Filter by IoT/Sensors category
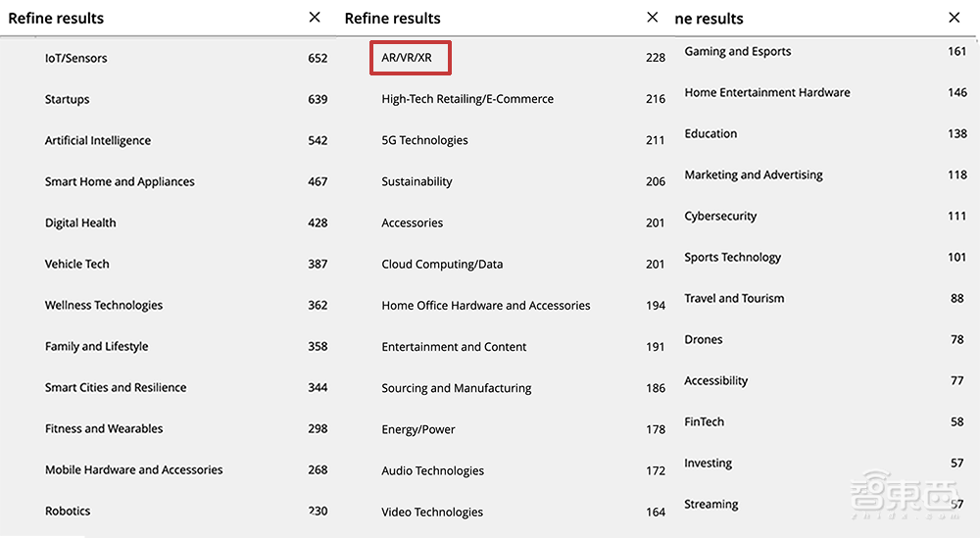980x538 pixels. 76,58
